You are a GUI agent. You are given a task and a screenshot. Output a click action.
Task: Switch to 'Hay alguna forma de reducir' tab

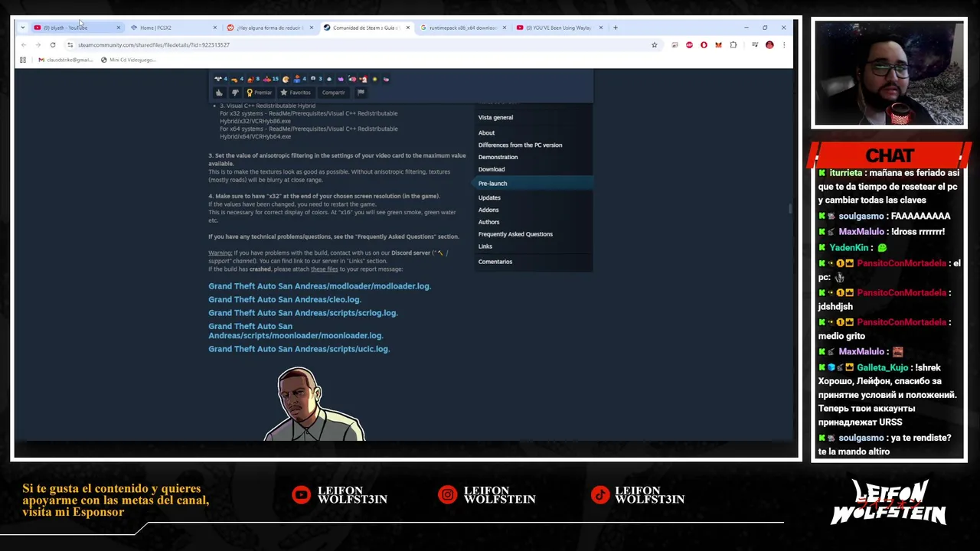(x=269, y=28)
